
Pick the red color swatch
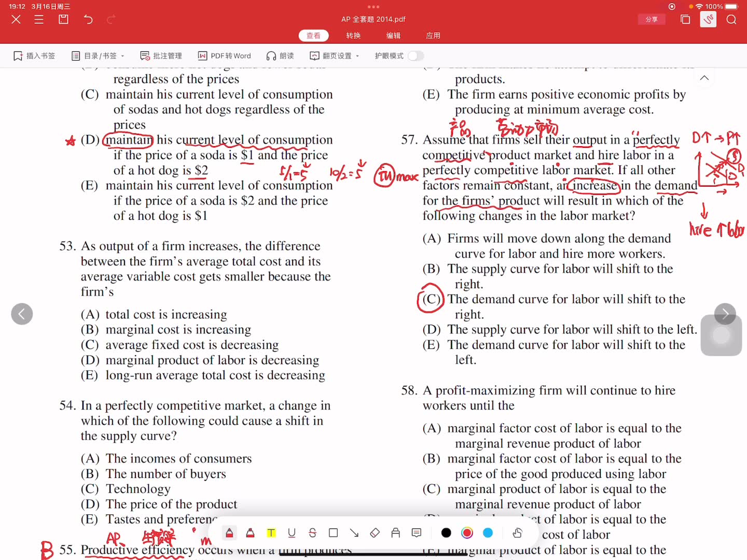click(x=467, y=533)
